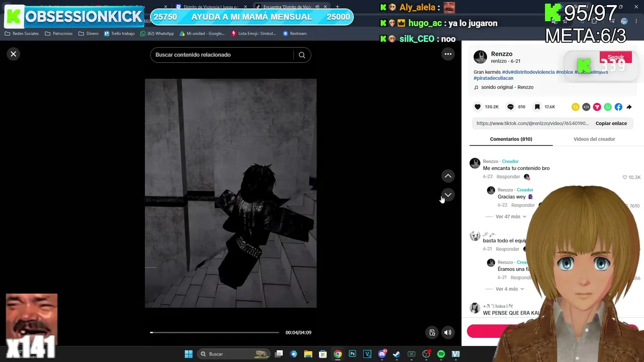Focus 'Buscar contenido relacionado' search field
644x362 pixels.
pos(222,55)
